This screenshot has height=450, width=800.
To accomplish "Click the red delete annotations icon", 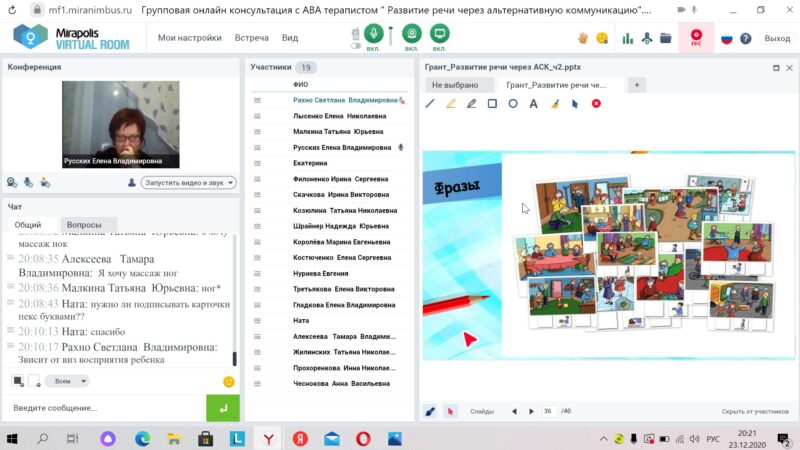I will 596,104.
